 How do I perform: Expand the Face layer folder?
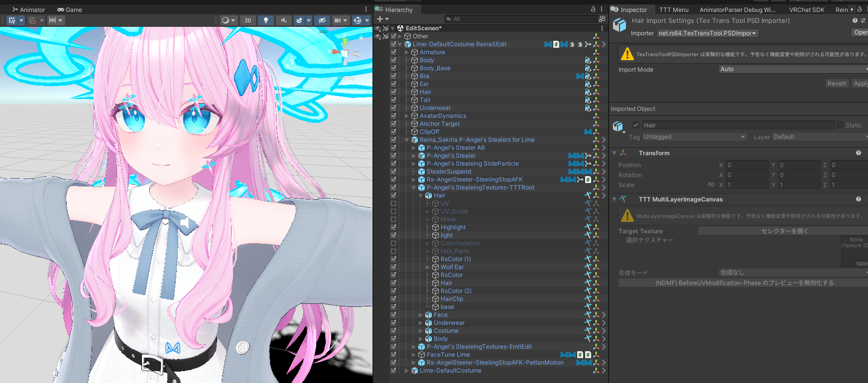(421, 315)
